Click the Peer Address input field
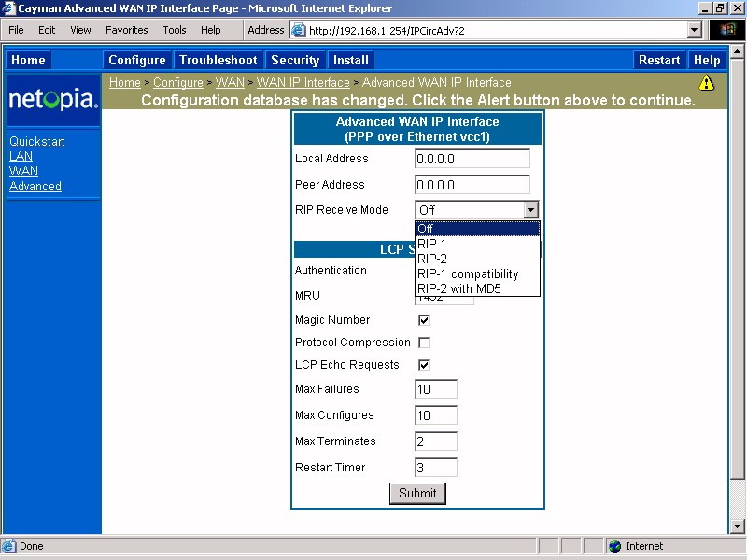Viewport: 747px width, 560px height. pos(472,185)
